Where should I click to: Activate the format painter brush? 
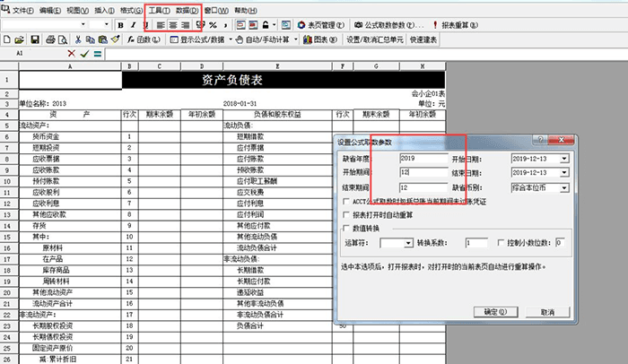[116, 39]
